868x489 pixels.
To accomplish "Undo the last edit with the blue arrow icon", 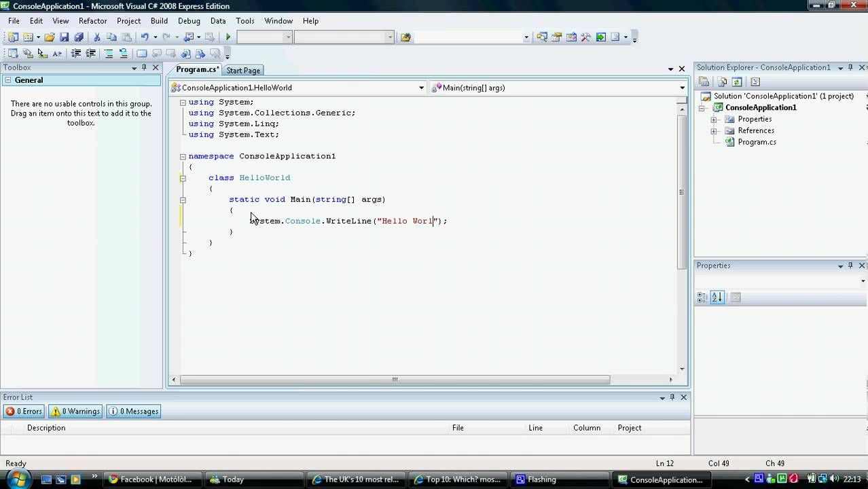I will [145, 37].
